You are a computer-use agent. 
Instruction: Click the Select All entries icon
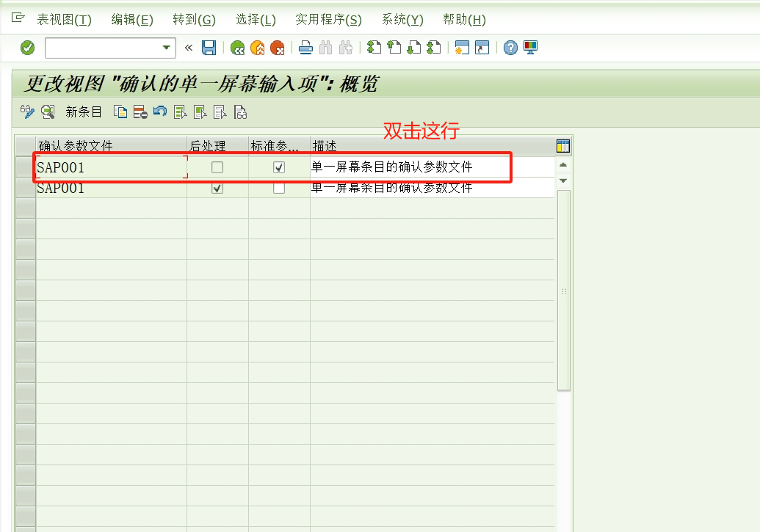click(x=181, y=112)
